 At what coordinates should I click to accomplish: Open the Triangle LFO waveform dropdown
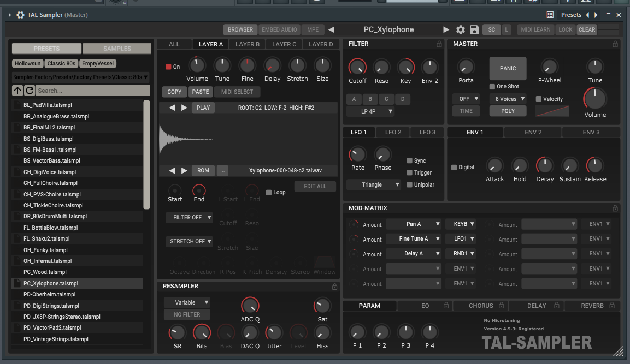click(x=374, y=184)
